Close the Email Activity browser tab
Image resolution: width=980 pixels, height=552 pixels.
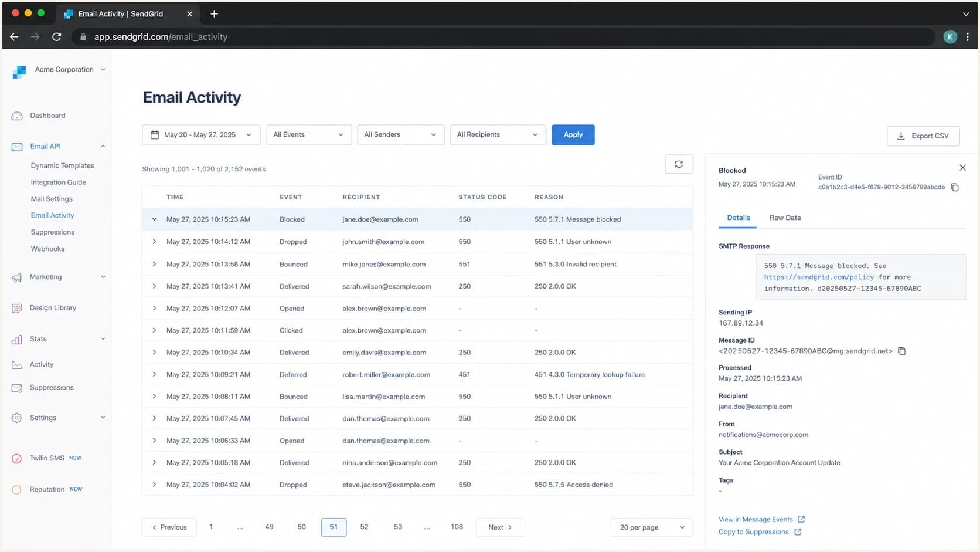pos(189,14)
